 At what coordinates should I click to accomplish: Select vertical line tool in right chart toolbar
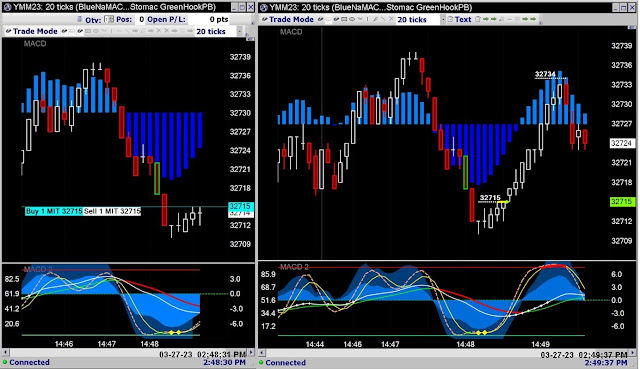click(x=367, y=19)
